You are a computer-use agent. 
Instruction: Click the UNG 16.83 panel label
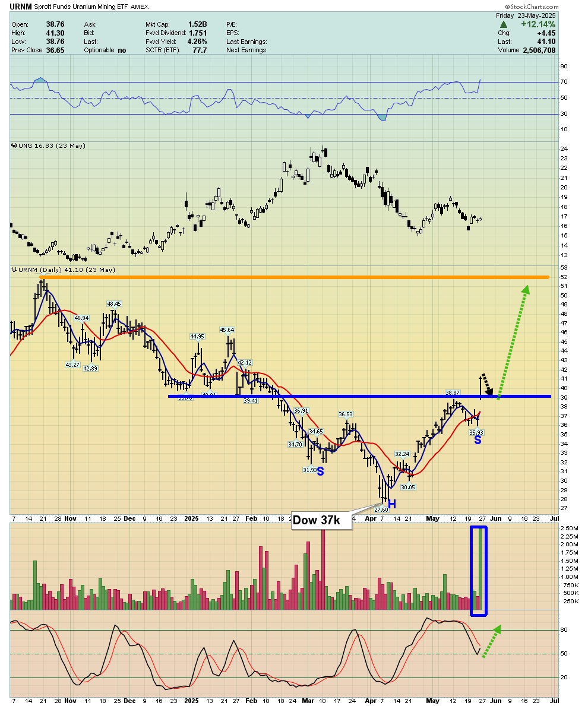click(x=48, y=146)
